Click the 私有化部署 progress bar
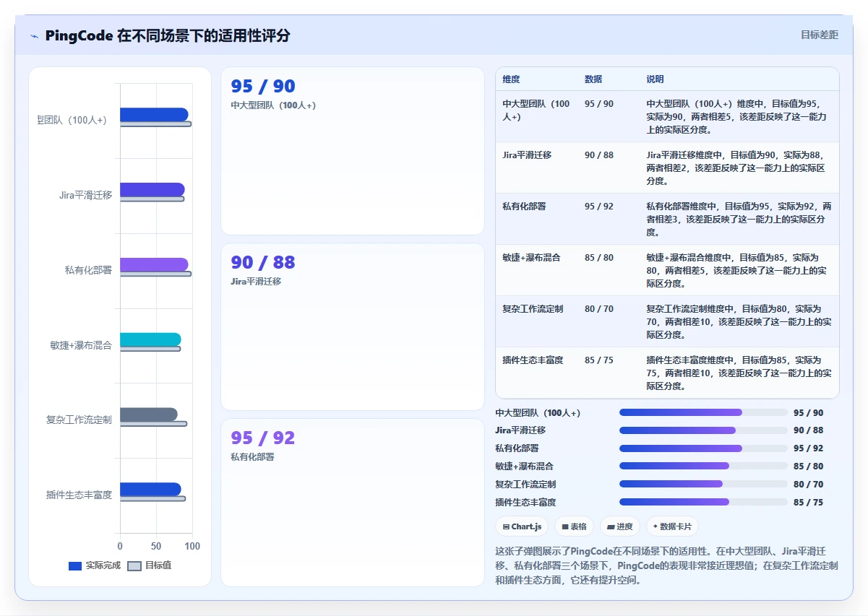Image resolution: width=868 pixels, height=616 pixels. pos(703,448)
